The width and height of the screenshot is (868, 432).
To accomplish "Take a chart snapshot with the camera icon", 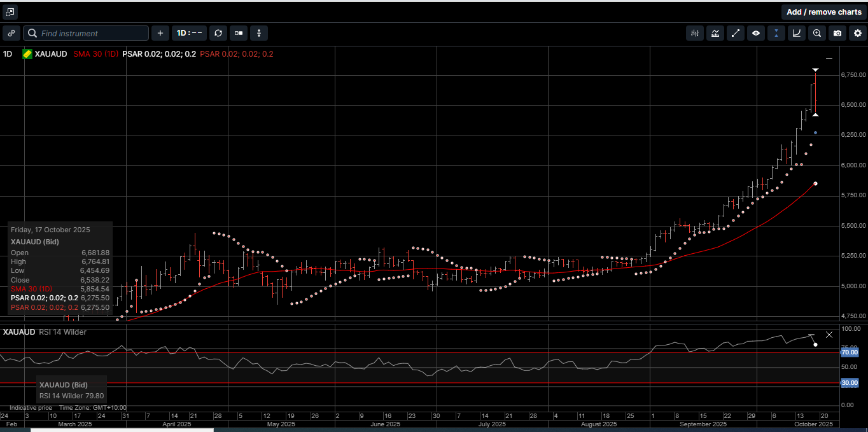I will (x=837, y=33).
